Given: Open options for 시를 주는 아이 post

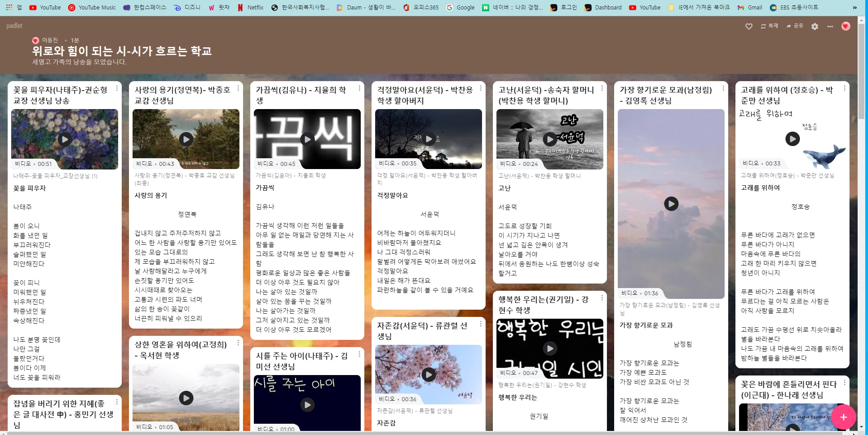Looking at the screenshot, I should [x=359, y=354].
